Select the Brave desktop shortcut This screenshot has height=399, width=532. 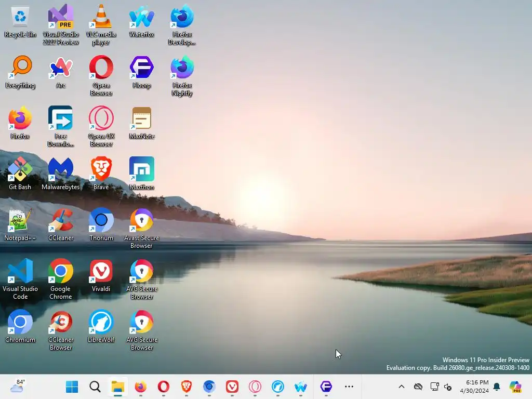pyautogui.click(x=101, y=174)
